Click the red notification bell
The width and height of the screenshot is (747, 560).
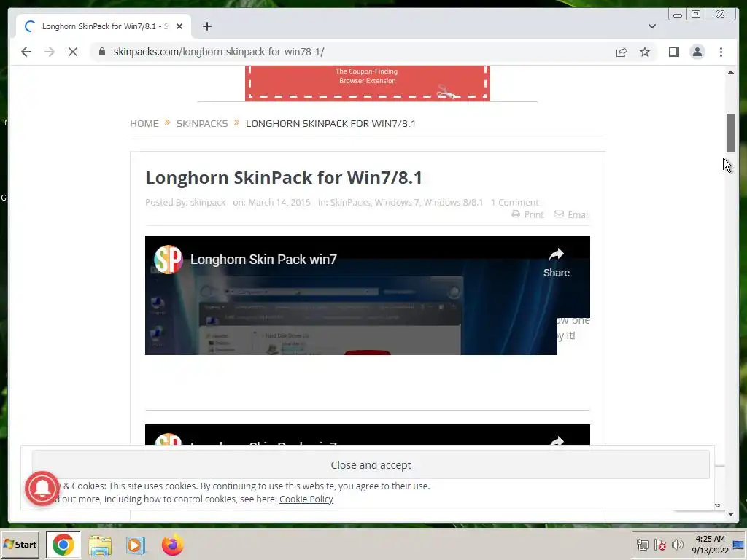coord(42,488)
